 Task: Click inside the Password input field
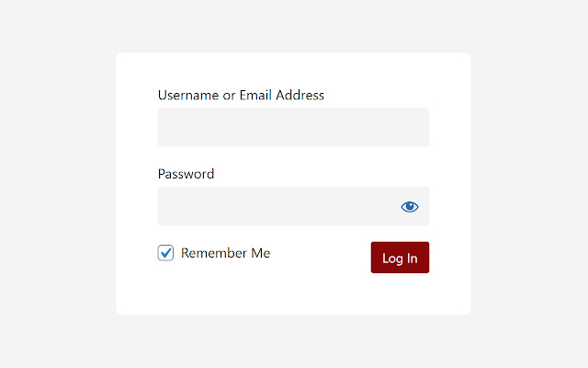point(276,206)
